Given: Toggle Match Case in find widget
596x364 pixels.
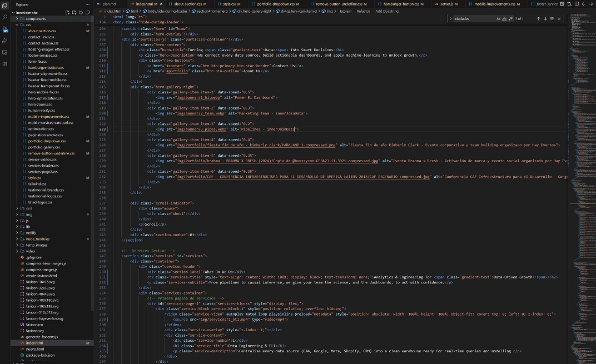Looking at the screenshot, I should click(498, 19).
